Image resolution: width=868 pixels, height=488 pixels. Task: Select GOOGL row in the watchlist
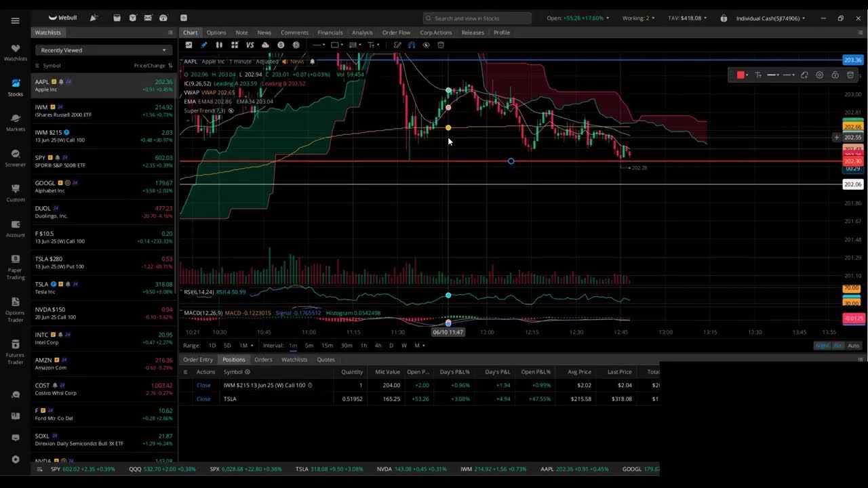pyautogui.click(x=104, y=186)
